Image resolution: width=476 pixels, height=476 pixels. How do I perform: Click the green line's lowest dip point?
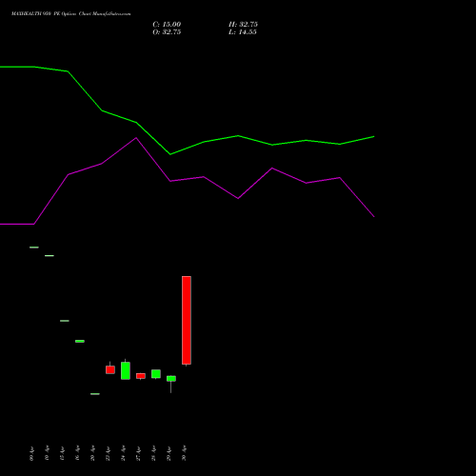(170, 154)
